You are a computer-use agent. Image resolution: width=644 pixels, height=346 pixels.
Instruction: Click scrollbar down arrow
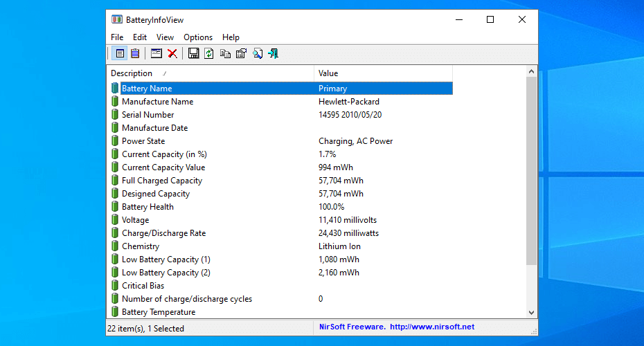tap(531, 312)
